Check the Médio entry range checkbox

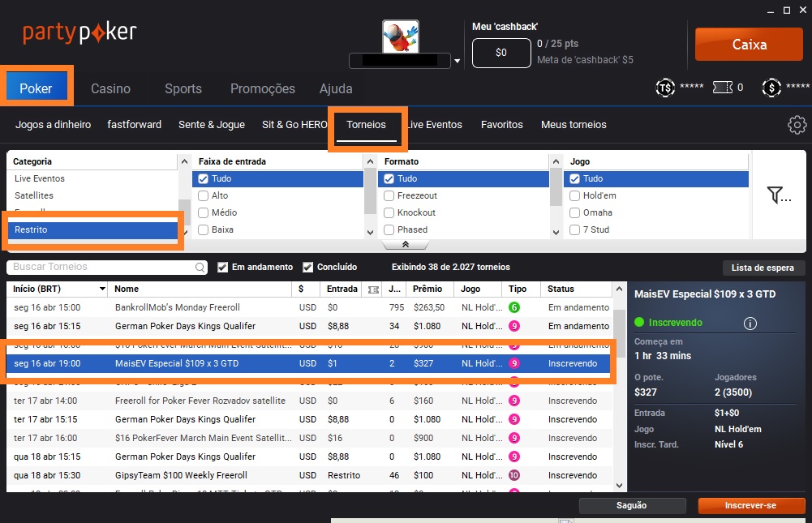[203, 212]
